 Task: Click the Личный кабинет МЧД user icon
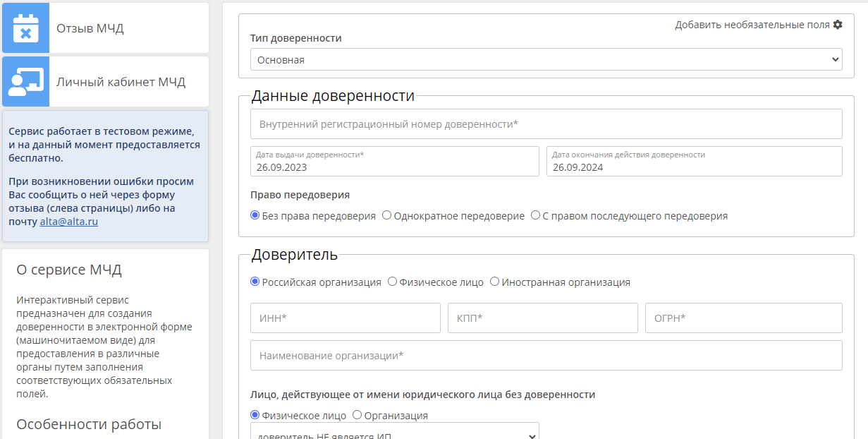pos(25,81)
